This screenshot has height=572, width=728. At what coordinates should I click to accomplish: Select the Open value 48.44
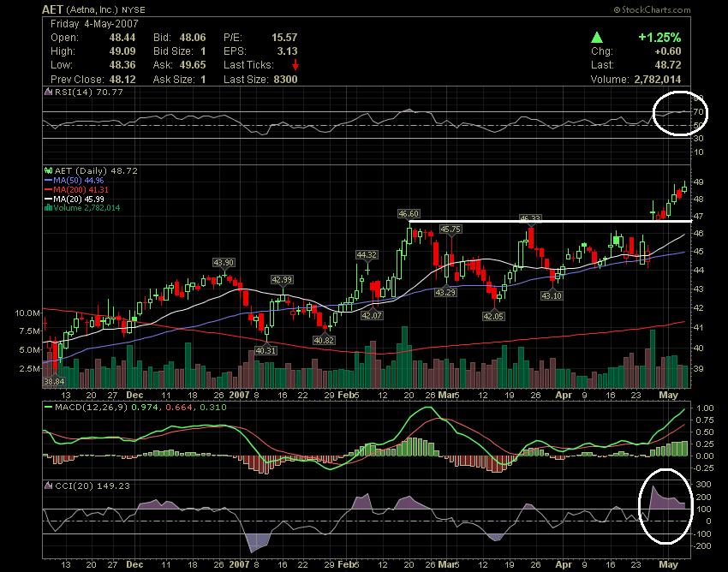click(122, 38)
